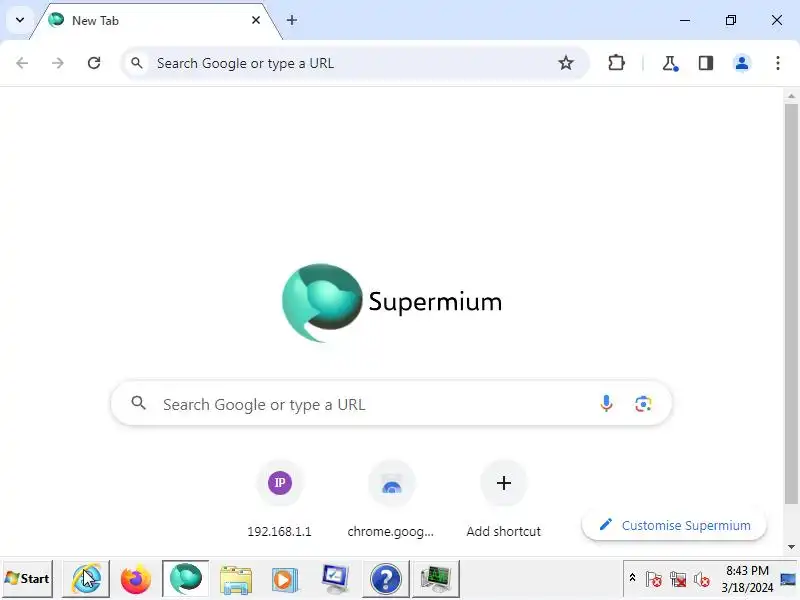Launch Firefox from the taskbar
The height and width of the screenshot is (600, 800).
coord(136,579)
